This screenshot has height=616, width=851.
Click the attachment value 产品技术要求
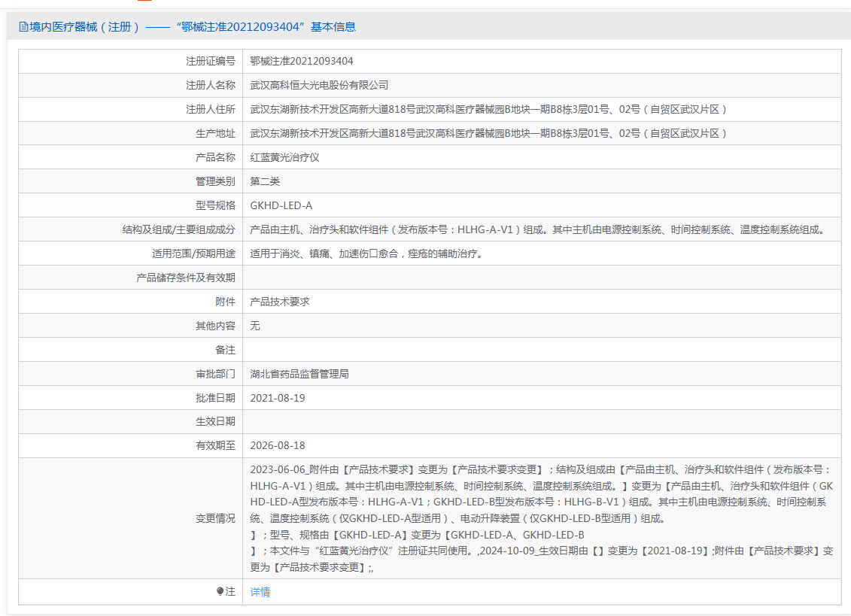(279, 302)
